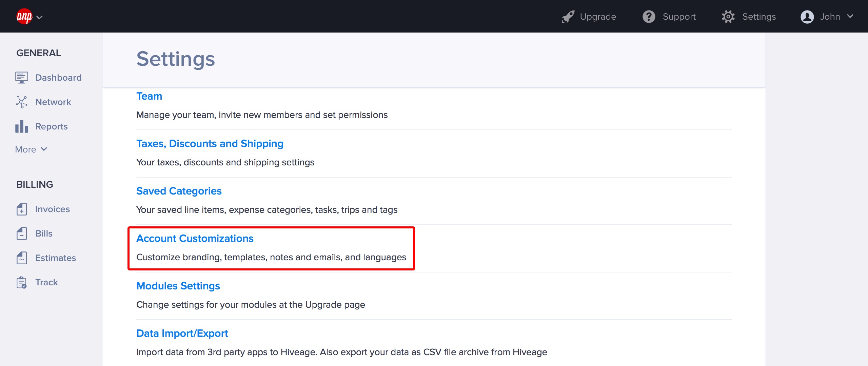Open the Team settings link
The height and width of the screenshot is (366, 868).
coord(149,96)
